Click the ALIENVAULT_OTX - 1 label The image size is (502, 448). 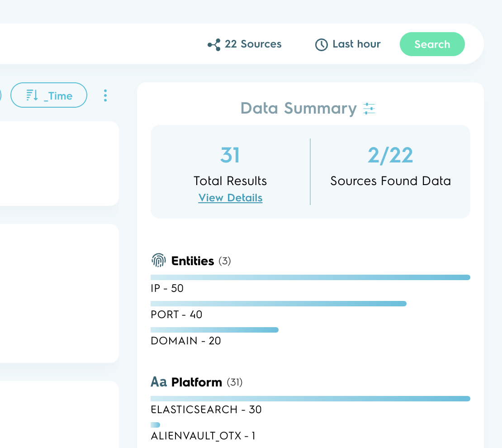pyautogui.click(x=203, y=436)
